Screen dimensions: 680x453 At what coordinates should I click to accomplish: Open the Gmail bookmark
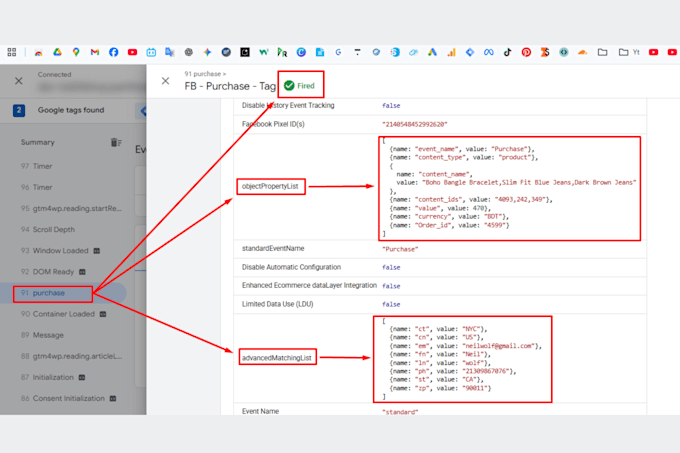coord(95,52)
